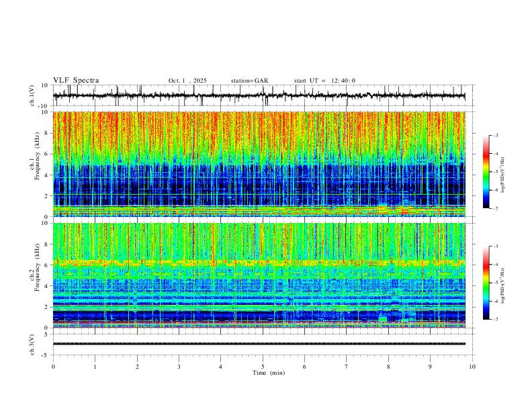Click the ch.2 'Frequency (kHz)' axis label
The image size is (532, 411).
[x=37, y=268]
